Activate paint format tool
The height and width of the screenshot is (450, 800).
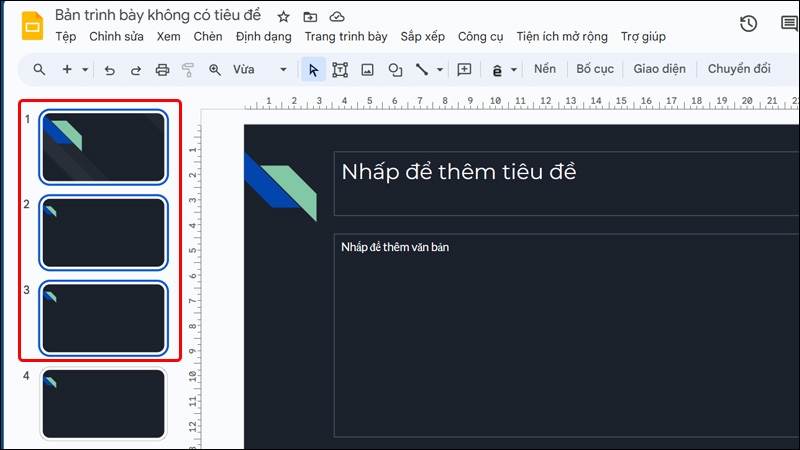click(188, 70)
